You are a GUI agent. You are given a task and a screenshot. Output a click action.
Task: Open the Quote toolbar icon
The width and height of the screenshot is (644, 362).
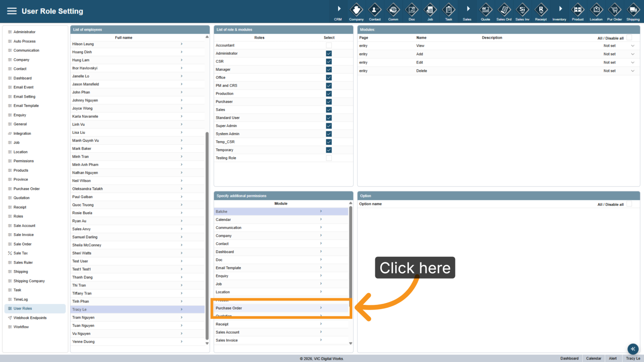485,11
